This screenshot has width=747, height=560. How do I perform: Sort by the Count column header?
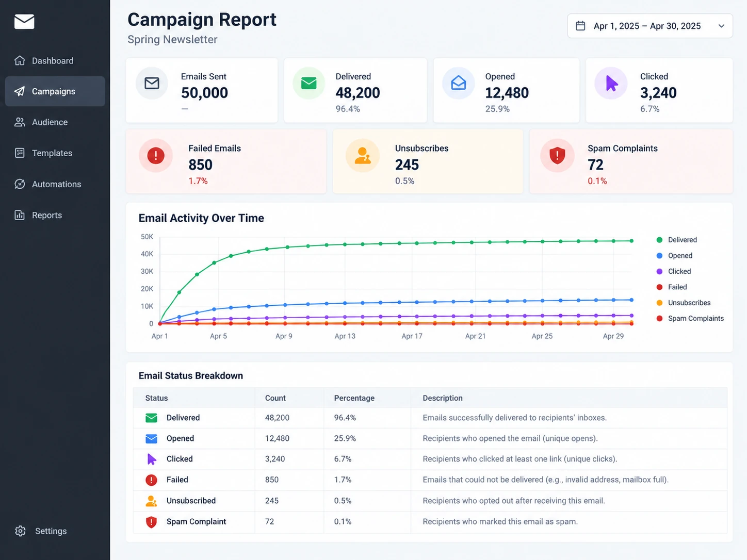(275, 398)
